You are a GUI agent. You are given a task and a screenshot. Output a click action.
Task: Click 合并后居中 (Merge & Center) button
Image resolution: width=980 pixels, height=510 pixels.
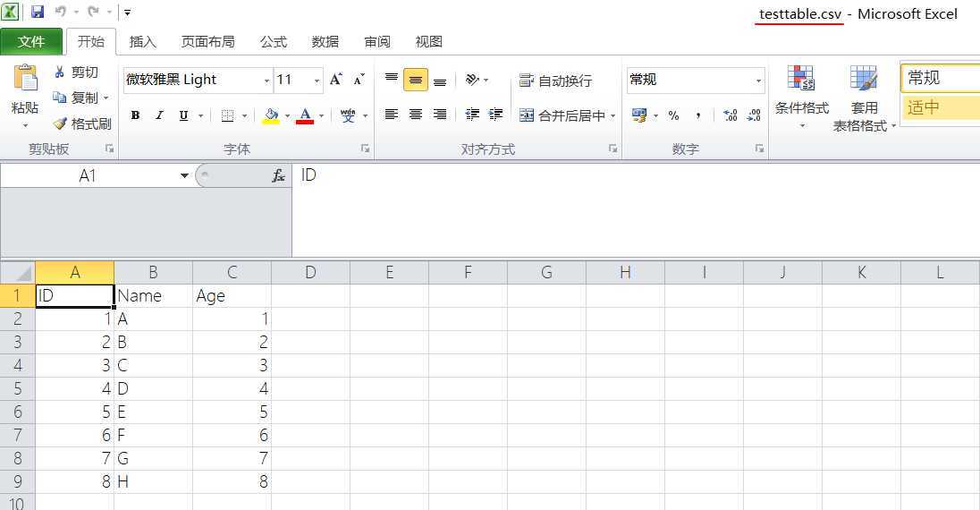pos(562,115)
